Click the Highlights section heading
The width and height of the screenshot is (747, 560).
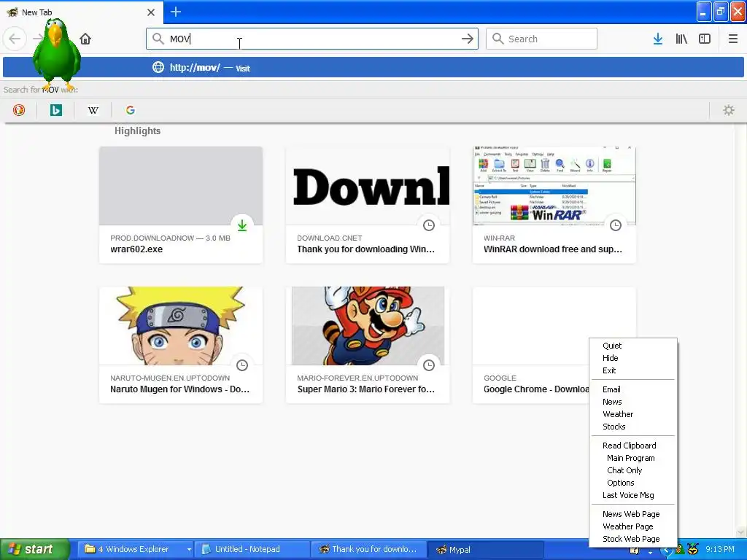(137, 131)
